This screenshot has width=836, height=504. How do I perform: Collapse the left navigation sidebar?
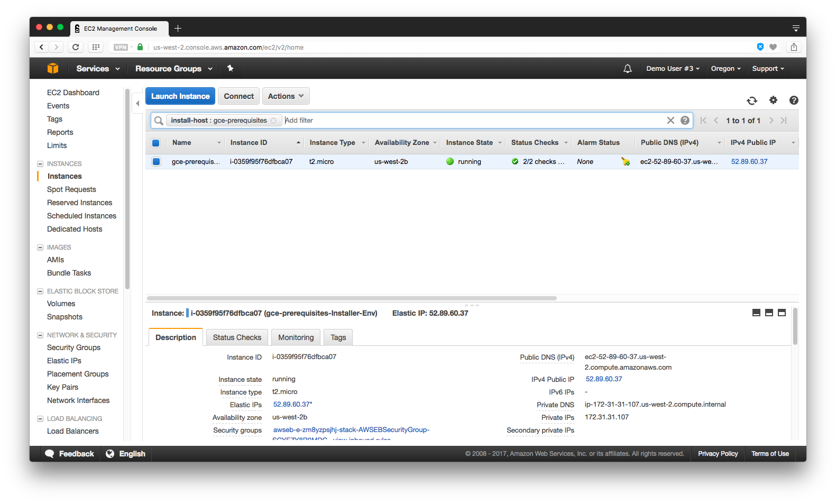(x=137, y=104)
